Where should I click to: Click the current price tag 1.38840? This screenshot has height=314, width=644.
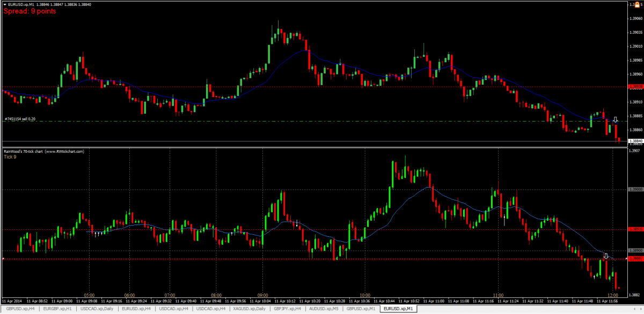pos(635,141)
